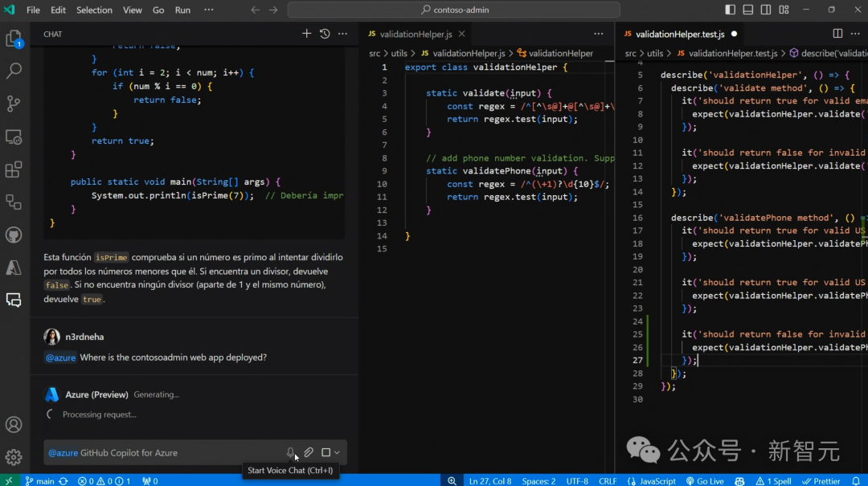Toggle secondary side bar visibility
The height and width of the screenshot is (486, 868).
click(x=767, y=10)
